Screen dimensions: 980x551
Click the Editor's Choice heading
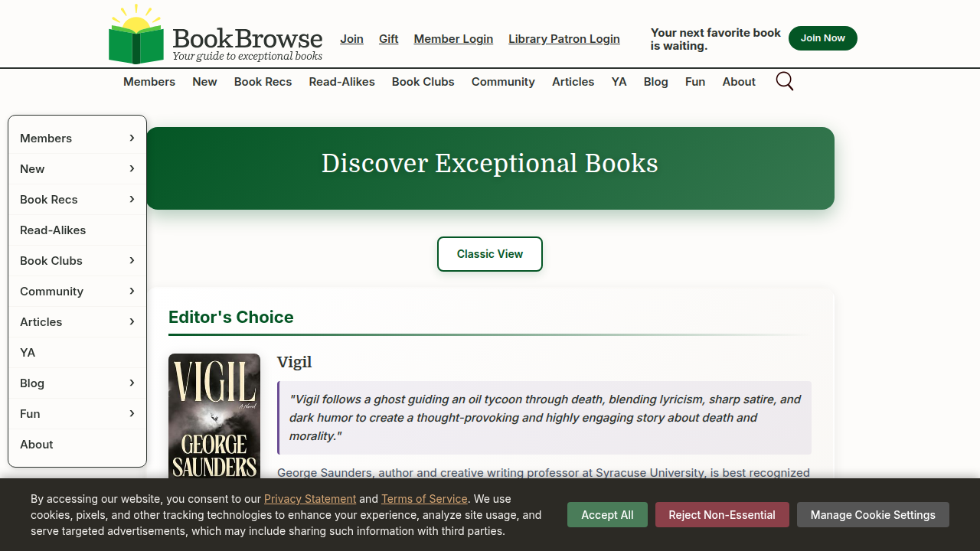231,317
